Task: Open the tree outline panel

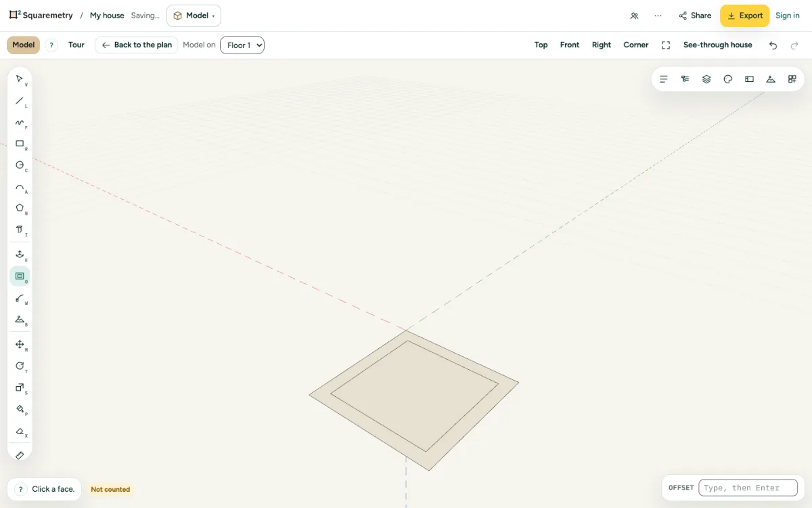Action: [685, 79]
